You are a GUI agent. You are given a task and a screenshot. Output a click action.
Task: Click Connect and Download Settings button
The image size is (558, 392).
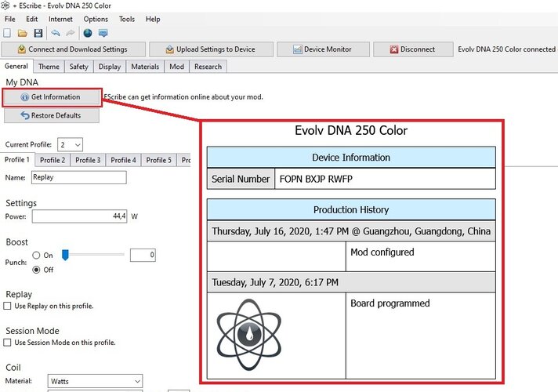click(x=74, y=49)
